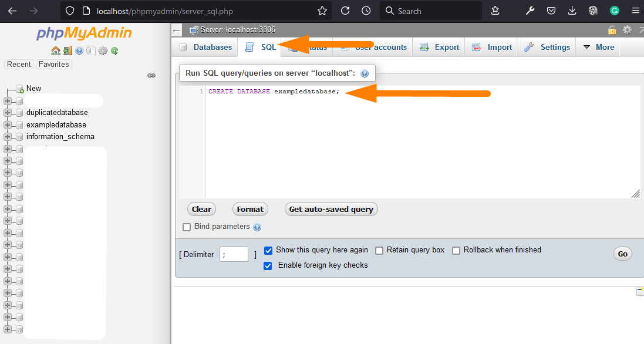Select exampledatabase in the tree
This screenshot has width=644, height=344.
(x=56, y=125)
